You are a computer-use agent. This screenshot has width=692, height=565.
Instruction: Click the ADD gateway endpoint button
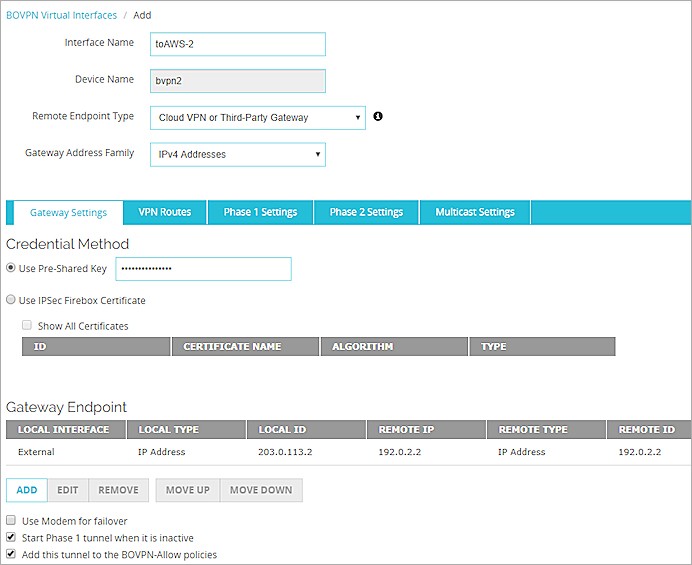click(27, 491)
